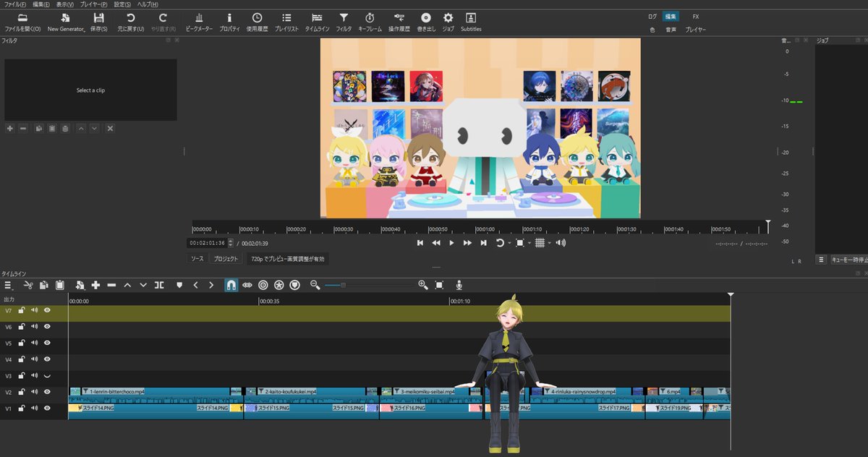Image resolution: width=868 pixels, height=457 pixels.
Task: Open the player zoom dropdown
Action: click(x=529, y=243)
